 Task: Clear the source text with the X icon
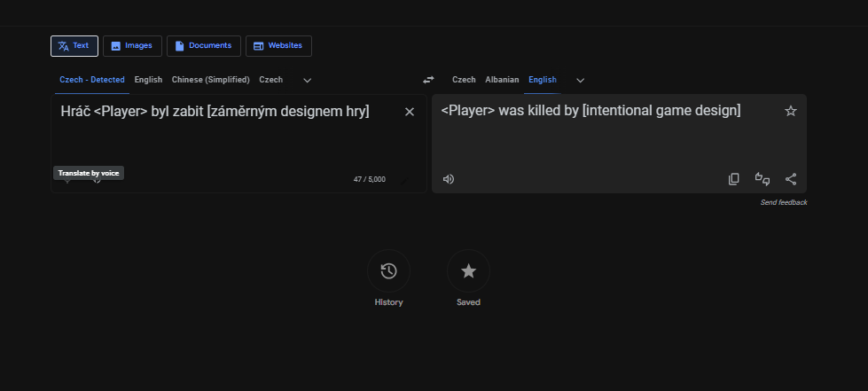[409, 112]
